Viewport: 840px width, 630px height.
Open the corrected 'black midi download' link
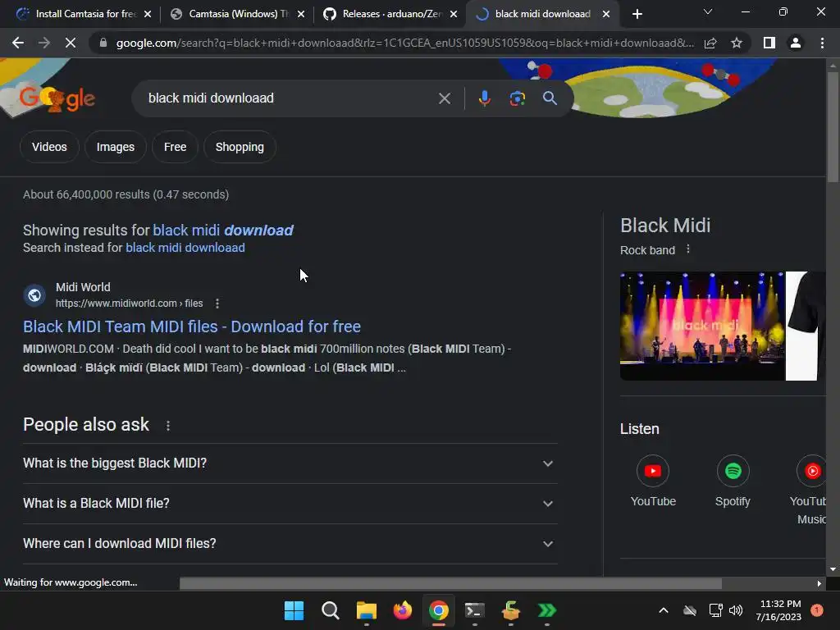coord(223,231)
